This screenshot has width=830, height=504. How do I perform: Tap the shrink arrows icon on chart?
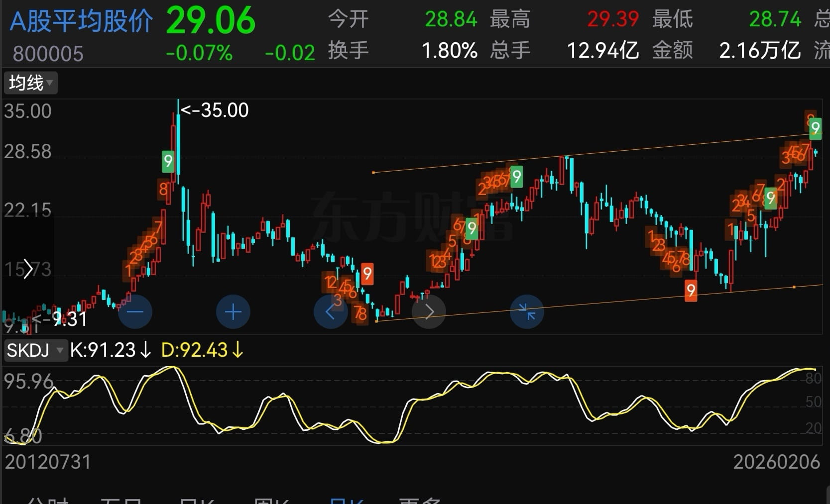coord(527,312)
